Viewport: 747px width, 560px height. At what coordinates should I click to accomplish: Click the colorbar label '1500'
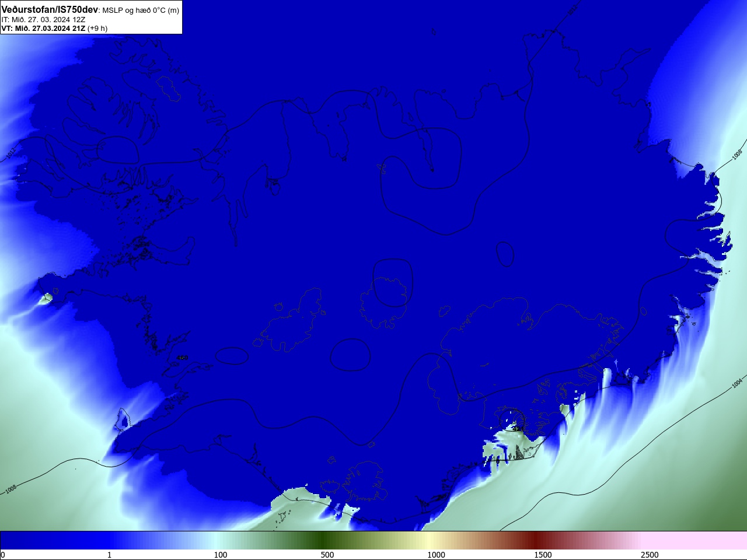pyautogui.click(x=543, y=555)
